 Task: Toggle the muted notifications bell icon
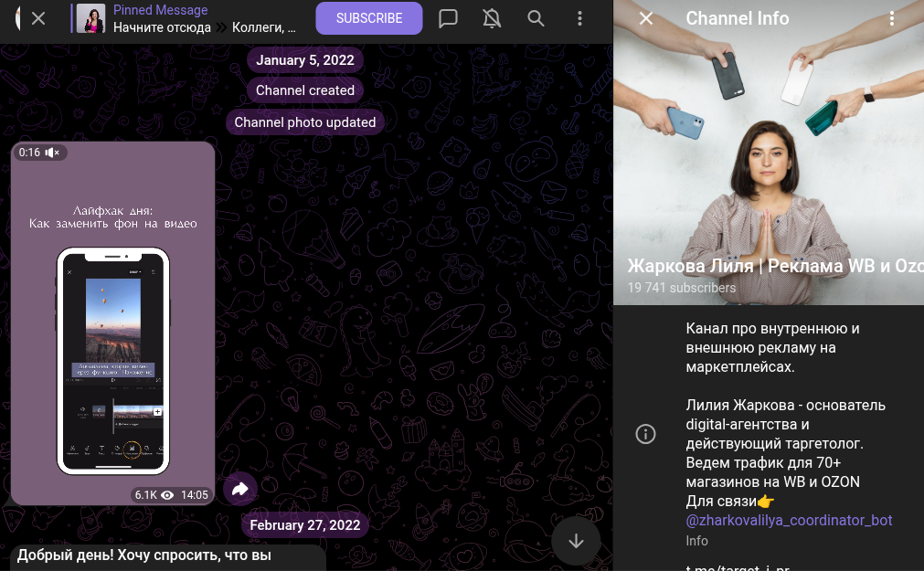[x=492, y=18]
